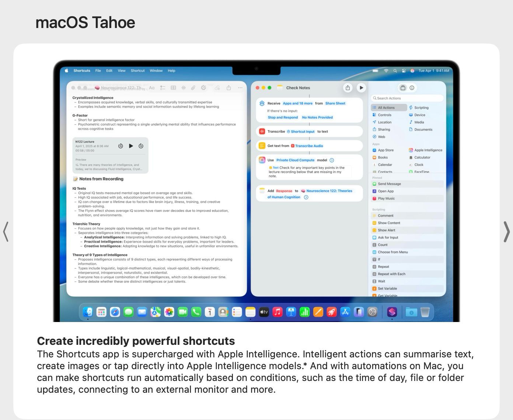Open the Stop and Respond dropdown
513x420 pixels.
coord(283,118)
